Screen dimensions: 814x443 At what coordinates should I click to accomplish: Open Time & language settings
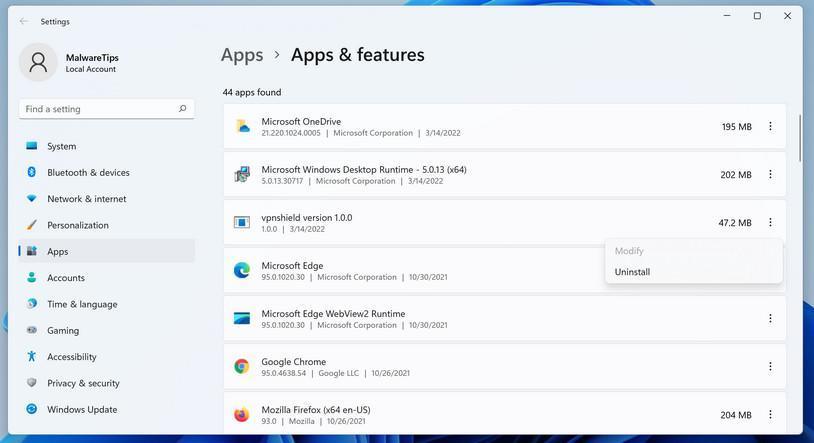[106, 304]
